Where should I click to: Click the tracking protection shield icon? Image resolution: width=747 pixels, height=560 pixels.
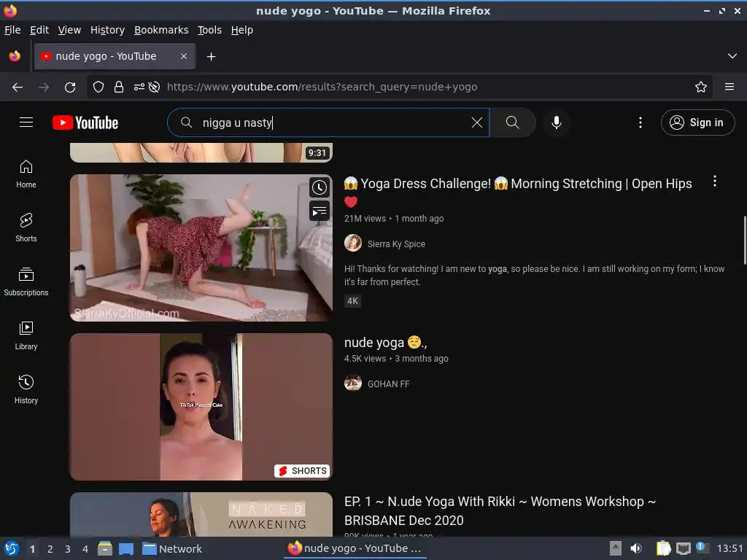point(98,87)
